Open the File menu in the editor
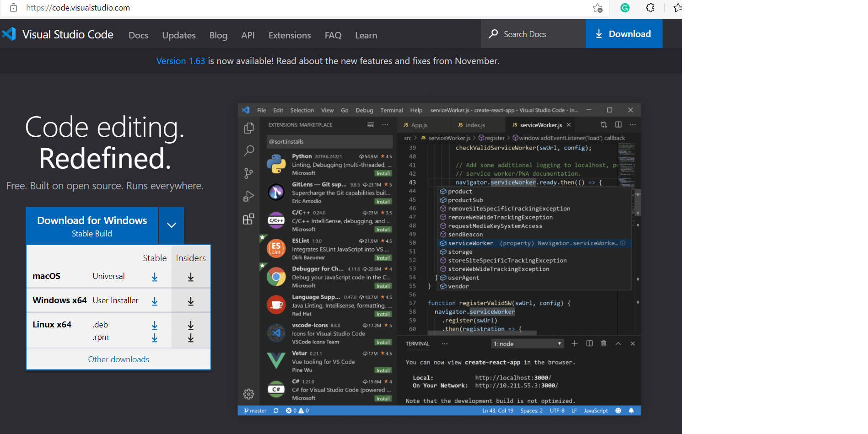This screenshot has height=434, width=868. (262, 110)
